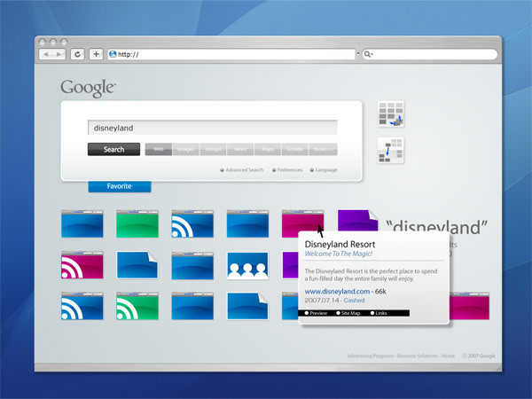
Task: Click inside the browser toolbar search field
Action: point(429,54)
